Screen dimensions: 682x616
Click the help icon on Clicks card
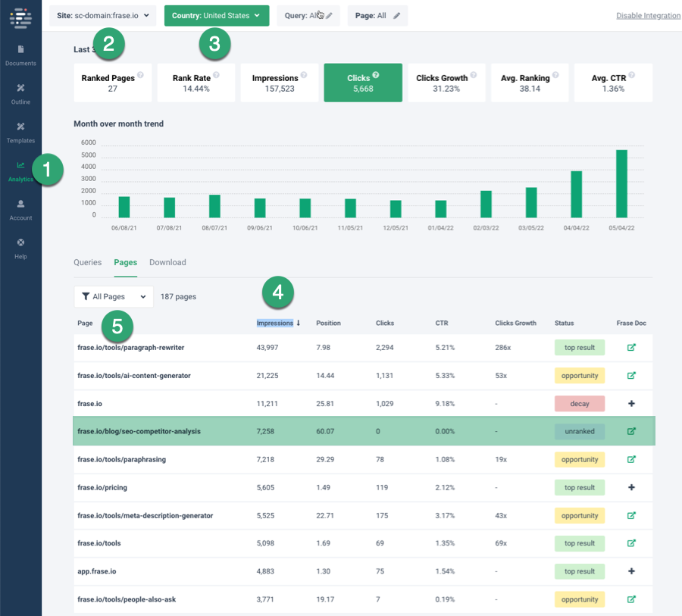[376, 75]
